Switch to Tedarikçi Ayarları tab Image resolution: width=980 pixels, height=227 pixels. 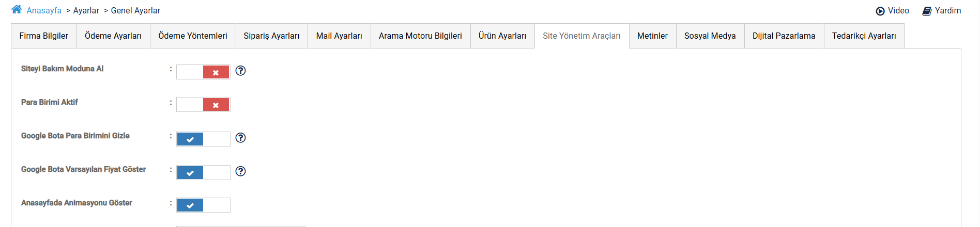[x=864, y=36]
